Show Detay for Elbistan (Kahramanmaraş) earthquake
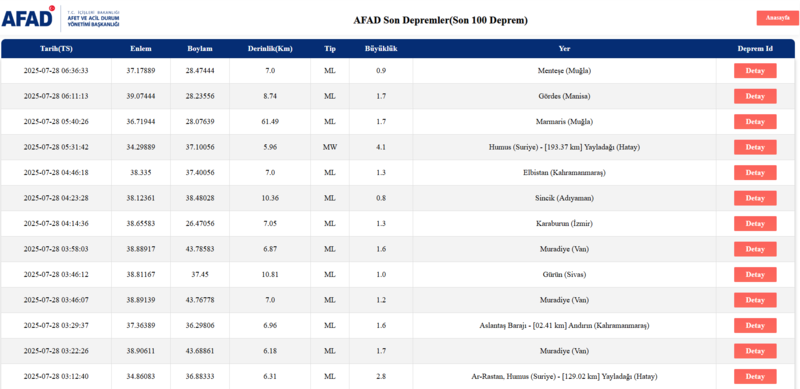Viewport: 800px width, 389px height. [x=755, y=173]
